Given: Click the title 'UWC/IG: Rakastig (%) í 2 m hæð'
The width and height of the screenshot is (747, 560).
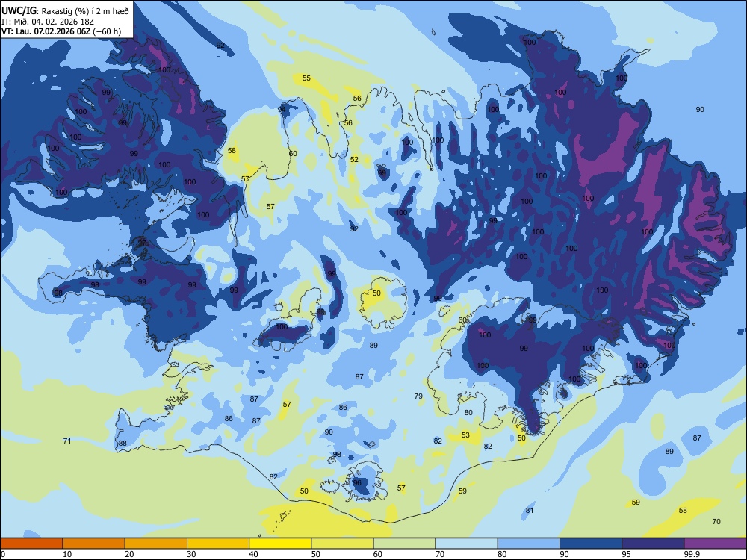Looking at the screenshot, I should (65, 11).
